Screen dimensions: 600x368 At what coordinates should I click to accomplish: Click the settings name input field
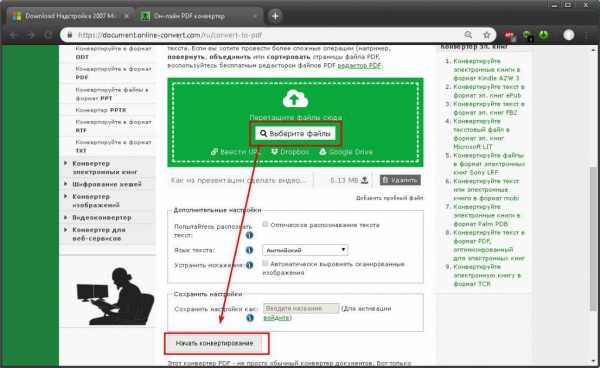301,308
